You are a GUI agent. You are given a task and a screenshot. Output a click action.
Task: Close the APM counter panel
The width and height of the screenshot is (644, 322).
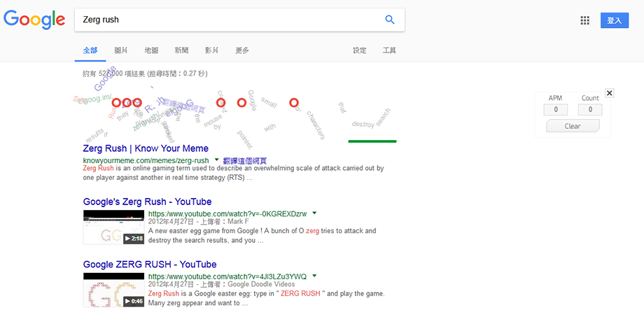click(x=610, y=93)
